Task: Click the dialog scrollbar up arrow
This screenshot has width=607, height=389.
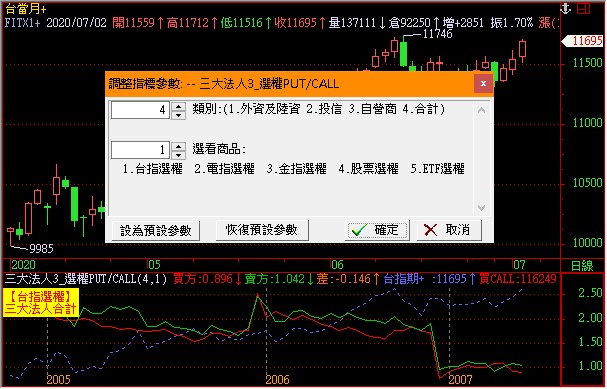Action: click(x=481, y=111)
